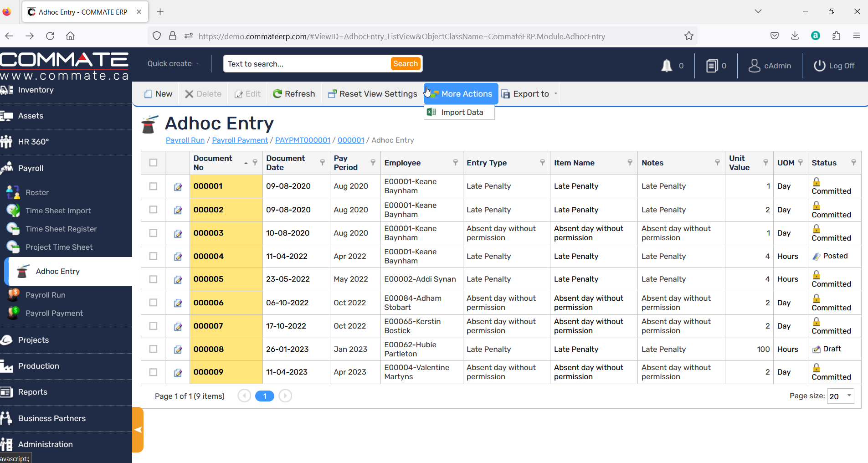Click the Log Off power icon
The width and height of the screenshot is (868, 463).
(819, 66)
